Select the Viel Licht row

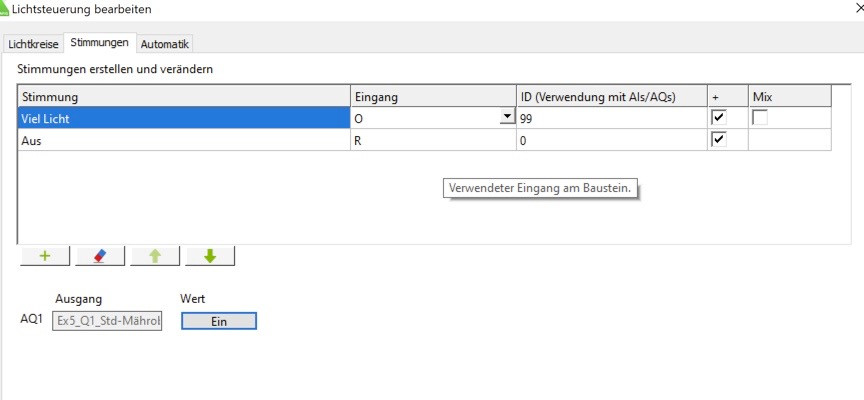click(180, 118)
